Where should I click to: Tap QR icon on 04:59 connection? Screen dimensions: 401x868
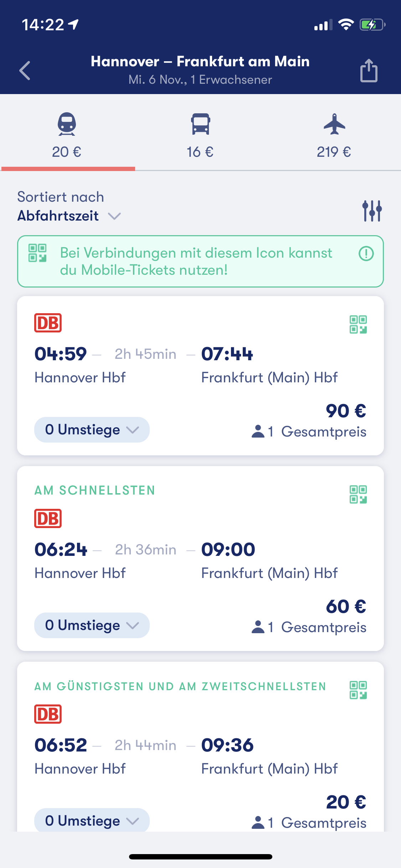pos(358,324)
